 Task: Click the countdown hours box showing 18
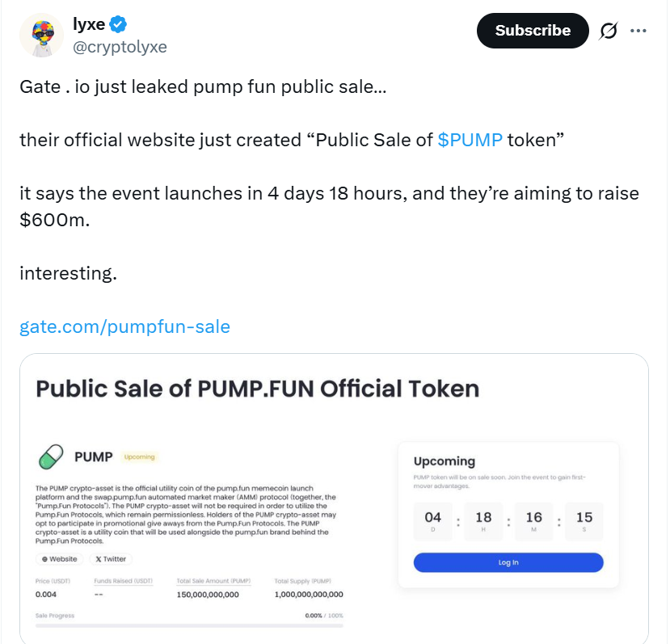pyautogui.click(x=483, y=521)
